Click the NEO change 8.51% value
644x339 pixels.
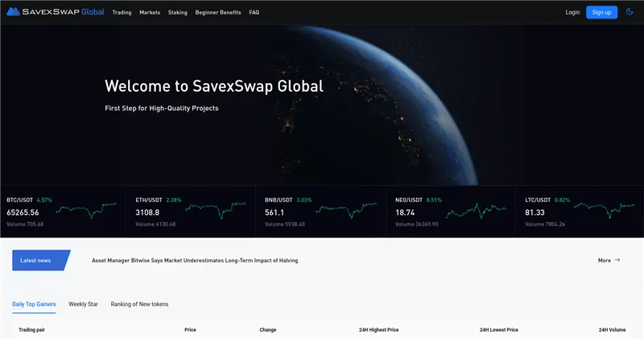434,201
